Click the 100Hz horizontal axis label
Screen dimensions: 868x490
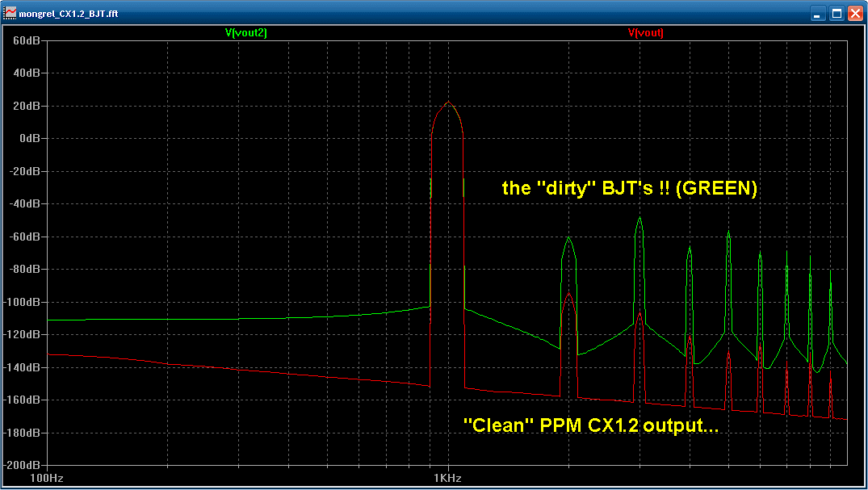click(47, 479)
